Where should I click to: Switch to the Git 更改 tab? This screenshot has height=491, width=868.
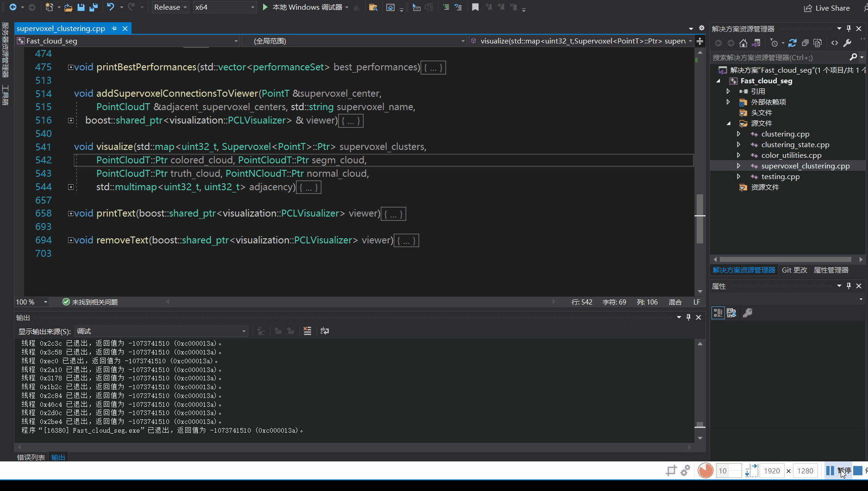(x=794, y=270)
